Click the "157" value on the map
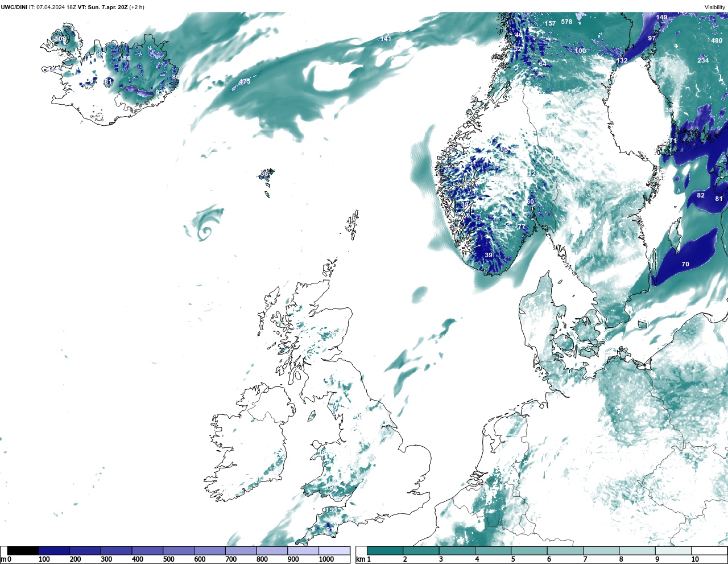This screenshot has height=564, width=728. [x=550, y=23]
